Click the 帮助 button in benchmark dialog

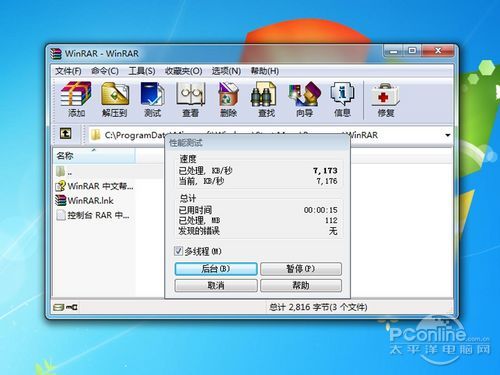[301, 286]
